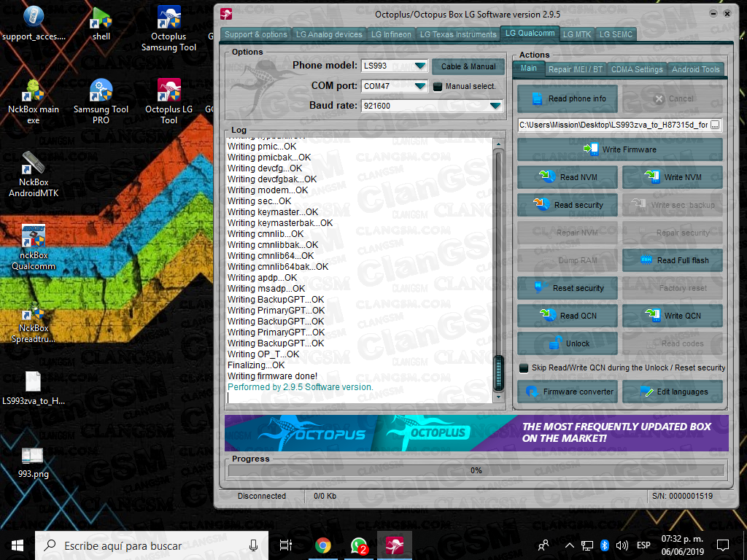Click the Read NVM button
This screenshot has height=560, width=747.
click(568, 177)
